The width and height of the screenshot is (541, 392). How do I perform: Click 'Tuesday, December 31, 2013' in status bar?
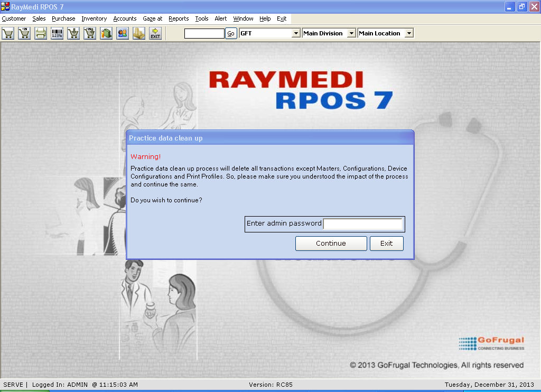pos(489,385)
